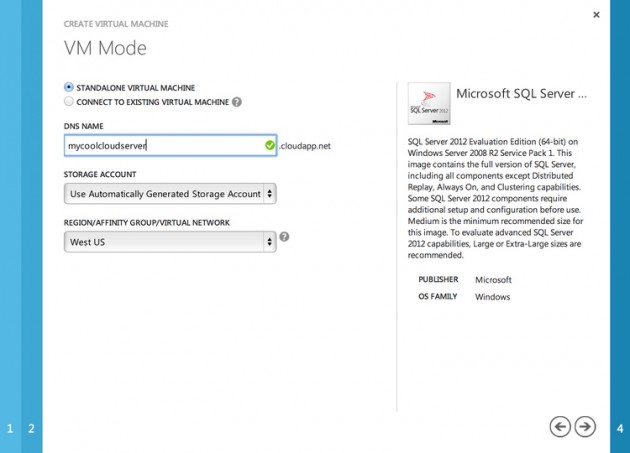Expand the West US region dropdown
Image resolution: width=630 pixels, height=453 pixels.
tap(170, 242)
